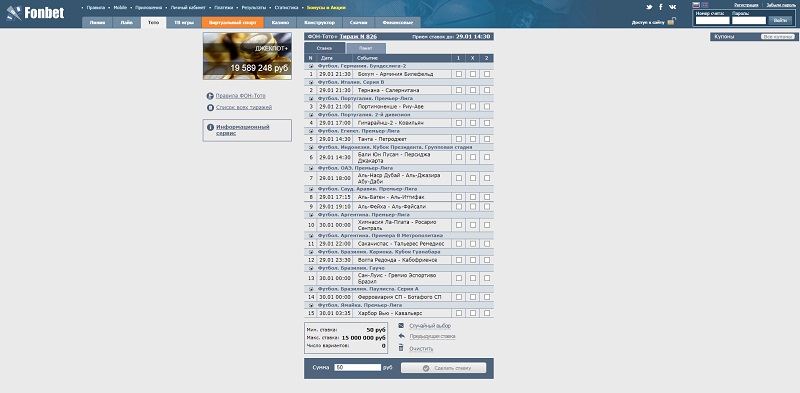Click the Сумма bet amount field
The width and height of the screenshot is (800, 393).
pyautogui.click(x=358, y=367)
